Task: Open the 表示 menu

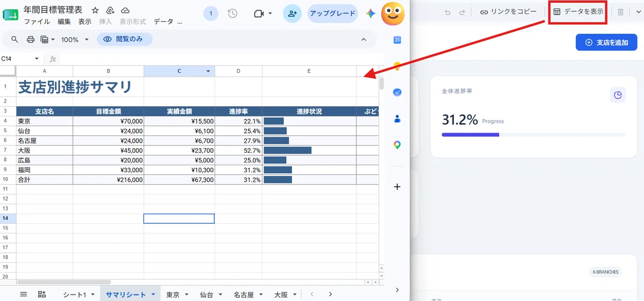Action: 85,21
